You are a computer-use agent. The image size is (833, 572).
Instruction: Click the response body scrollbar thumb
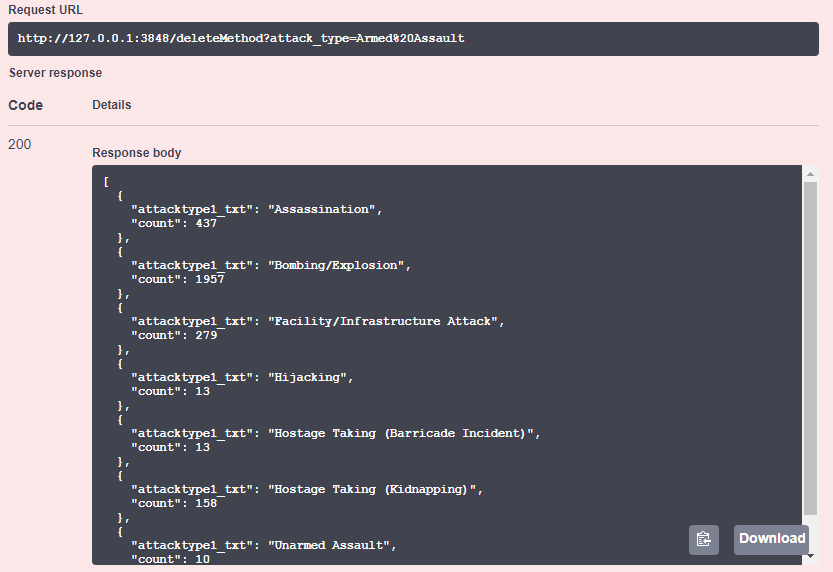(810, 348)
